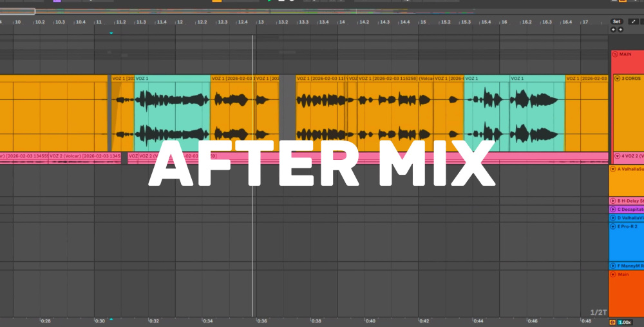Select the MAIN group track title
The image size is (644, 327).
click(625, 54)
